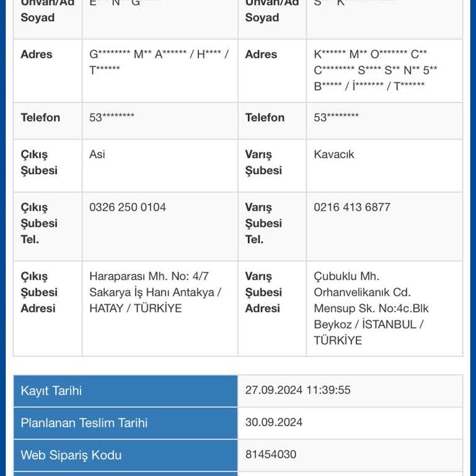Click the Varış Şubesi Adresi label
The image size is (476, 476).
coord(263,292)
